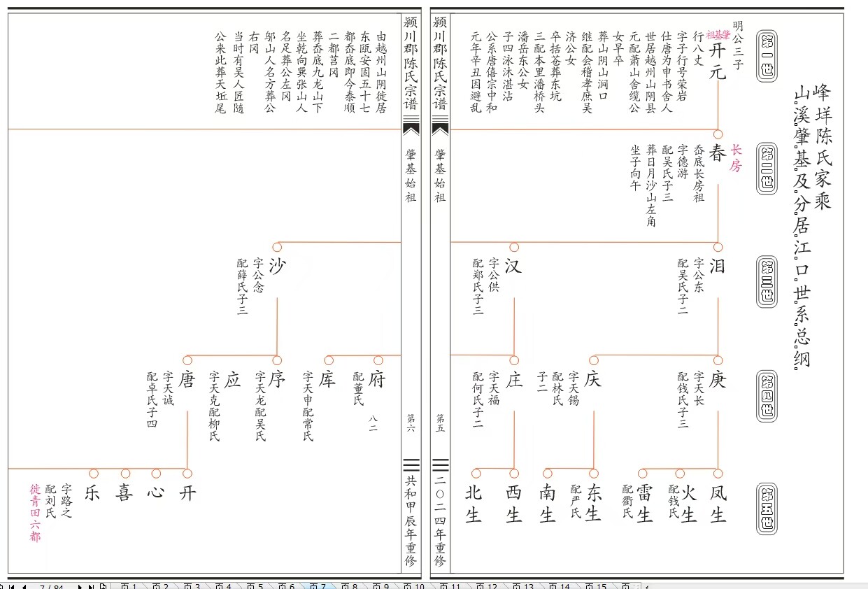
Task: Switch to page tab 页 1
Action: [x=129, y=586]
